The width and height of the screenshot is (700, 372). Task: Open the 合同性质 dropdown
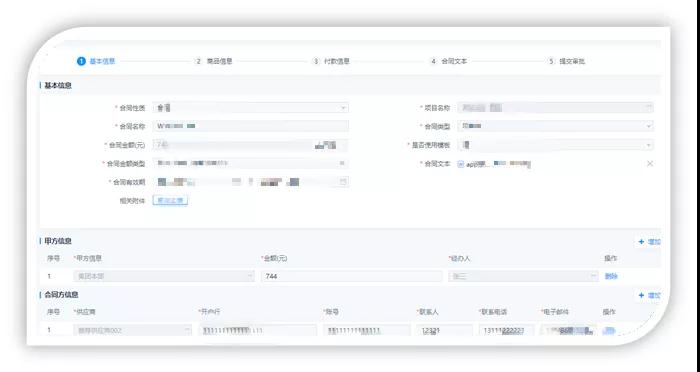(250, 108)
